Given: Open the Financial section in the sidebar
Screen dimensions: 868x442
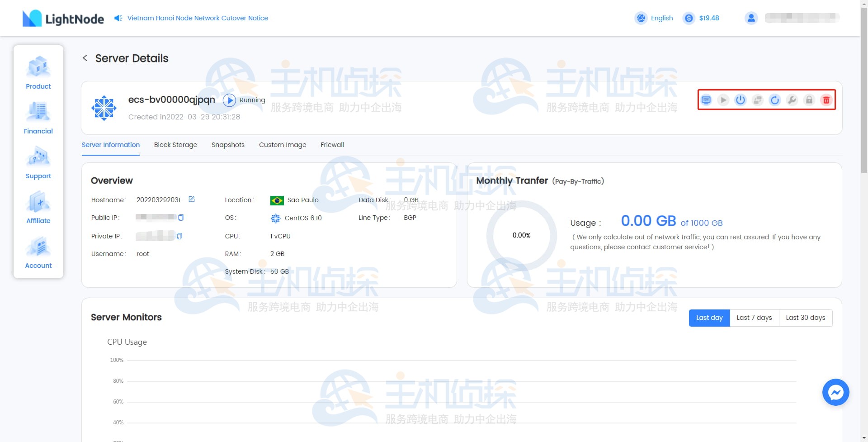Looking at the screenshot, I should 38,118.
